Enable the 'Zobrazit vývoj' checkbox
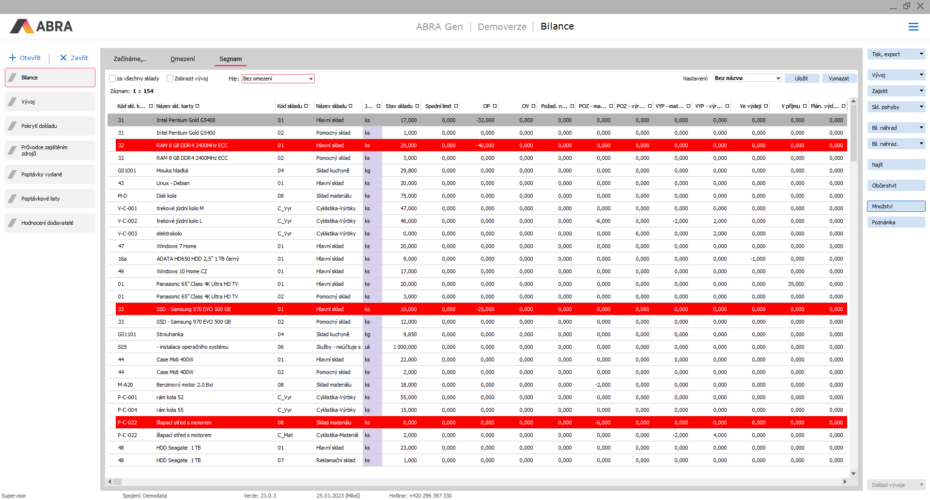930x500 pixels. click(x=170, y=78)
